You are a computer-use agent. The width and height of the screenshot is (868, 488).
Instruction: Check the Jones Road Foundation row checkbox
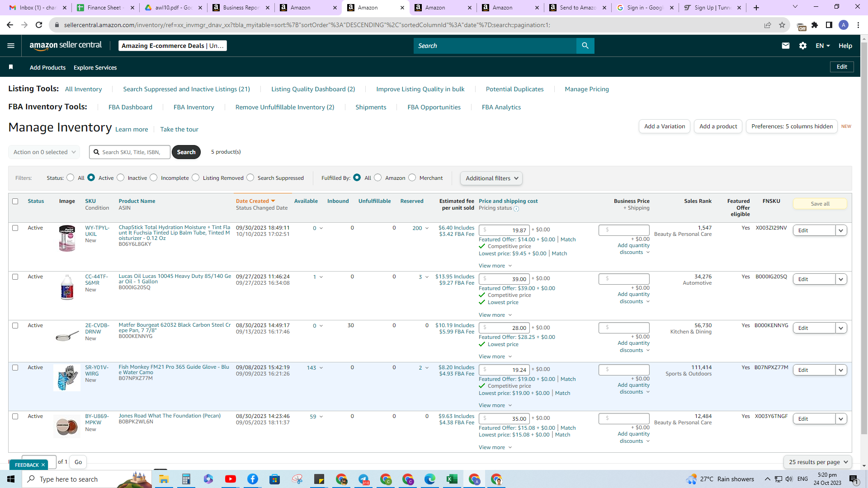pos(15,416)
